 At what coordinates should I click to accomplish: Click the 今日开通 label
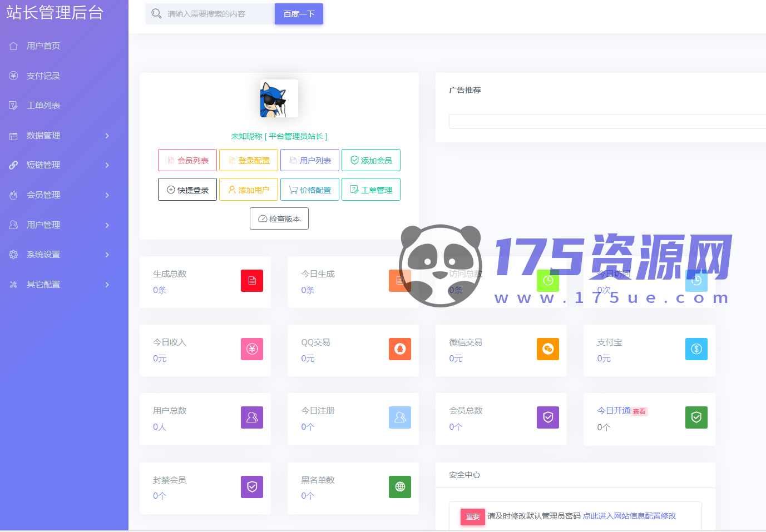click(614, 411)
